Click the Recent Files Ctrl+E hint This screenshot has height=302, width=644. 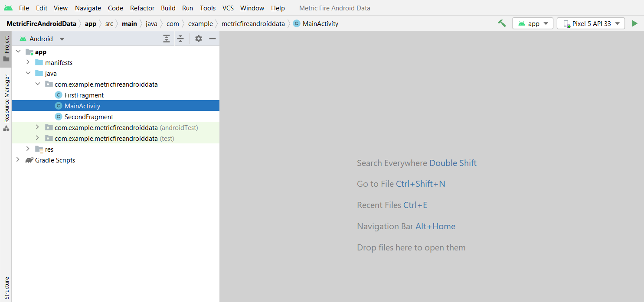tap(392, 205)
